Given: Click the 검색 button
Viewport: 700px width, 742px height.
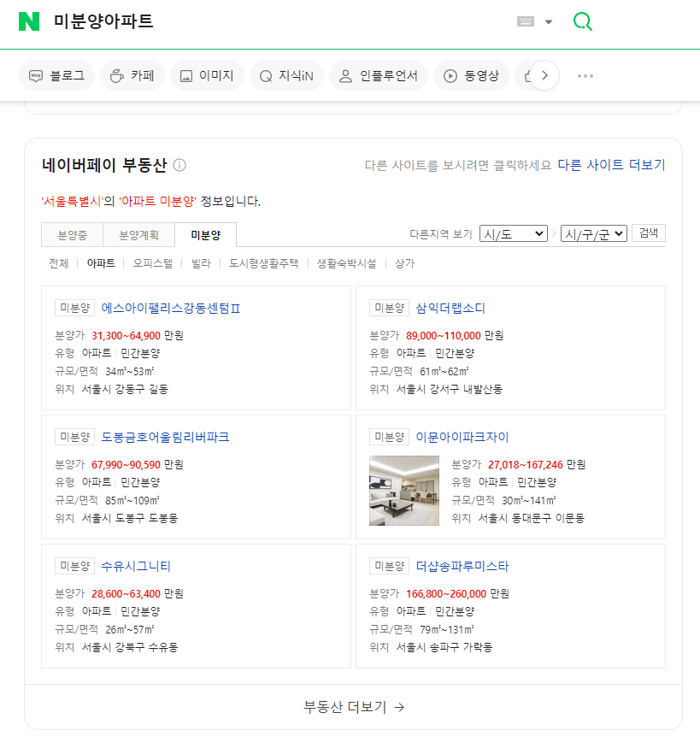Looking at the screenshot, I should pos(649,233).
